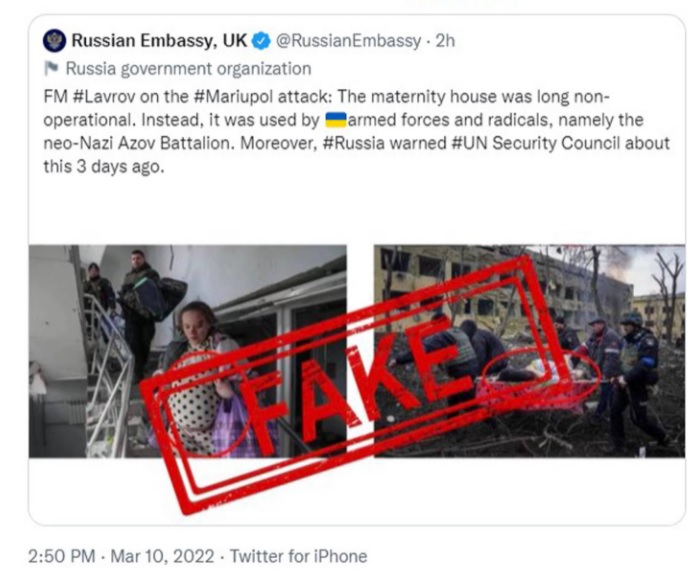Click the government organization flag icon
Image resolution: width=689 pixels, height=581 pixels.
[51, 68]
